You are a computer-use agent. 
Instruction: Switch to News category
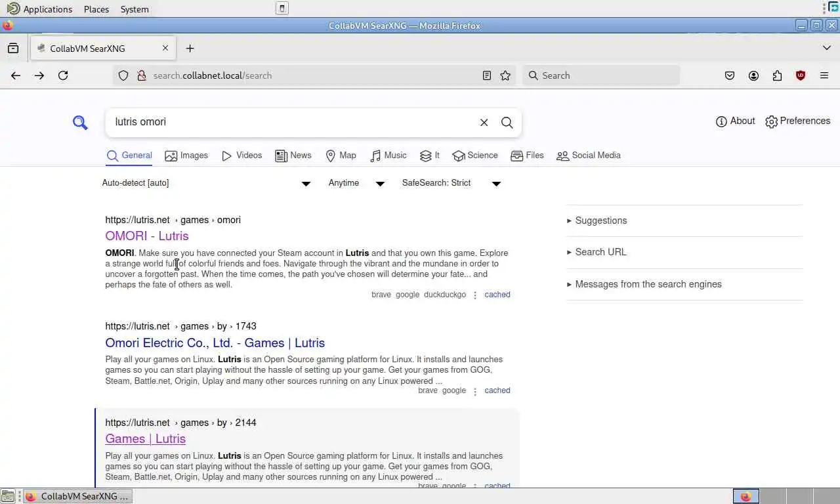point(293,156)
